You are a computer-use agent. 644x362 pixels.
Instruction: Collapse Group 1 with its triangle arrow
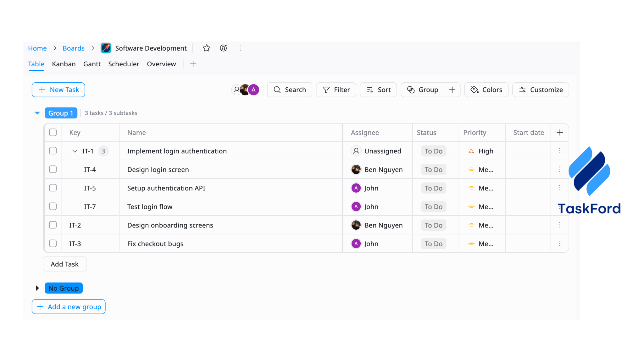click(x=37, y=113)
